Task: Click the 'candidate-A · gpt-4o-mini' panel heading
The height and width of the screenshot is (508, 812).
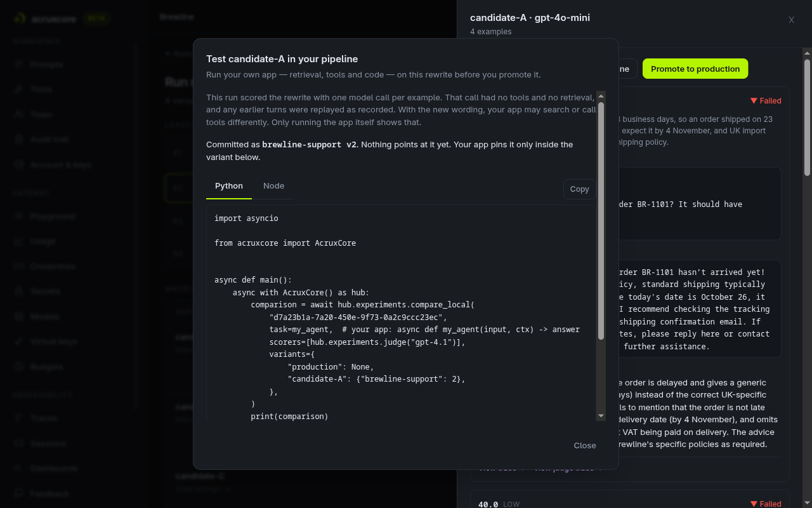Action: point(530,18)
